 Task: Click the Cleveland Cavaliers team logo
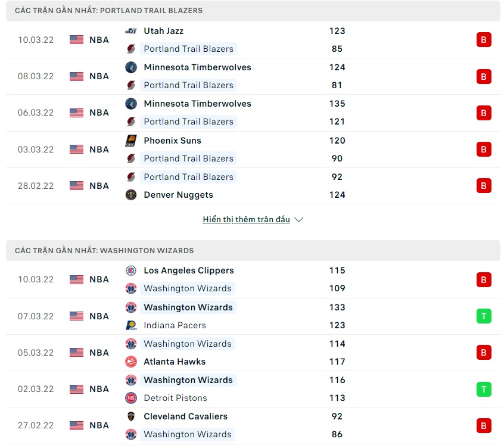point(131,416)
